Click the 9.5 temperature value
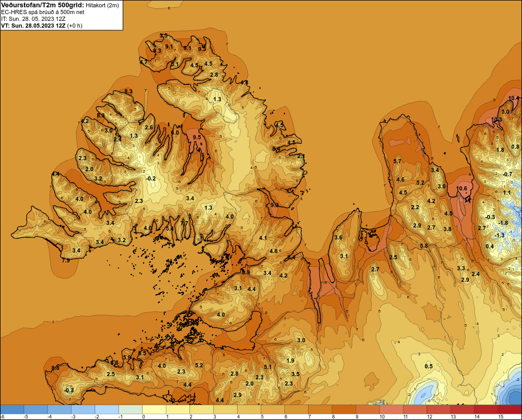The image size is (522, 420). [x=197, y=137]
